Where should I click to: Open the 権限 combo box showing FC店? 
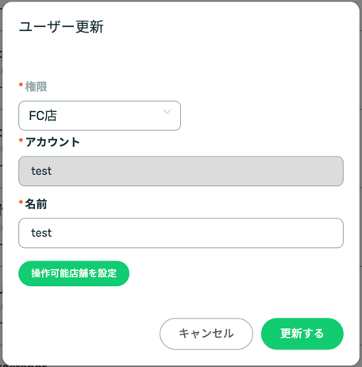(99, 116)
